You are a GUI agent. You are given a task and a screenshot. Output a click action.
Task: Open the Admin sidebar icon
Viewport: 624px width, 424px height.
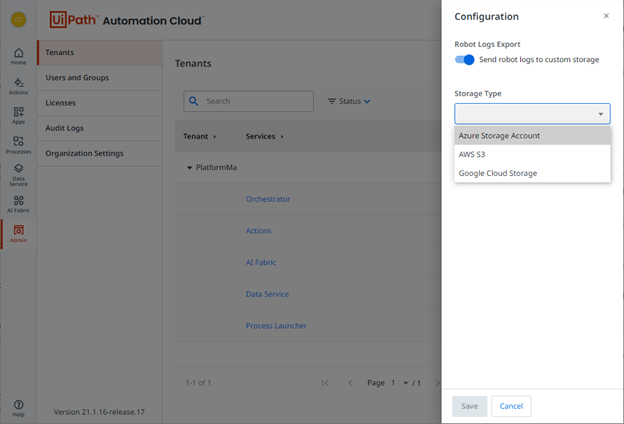18,234
